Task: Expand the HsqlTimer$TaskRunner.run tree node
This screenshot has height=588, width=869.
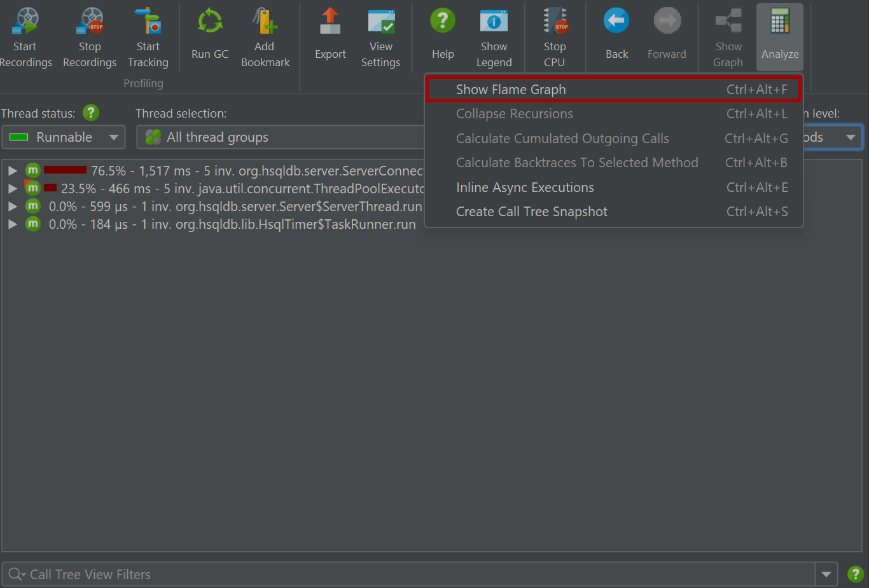Action: (12, 224)
